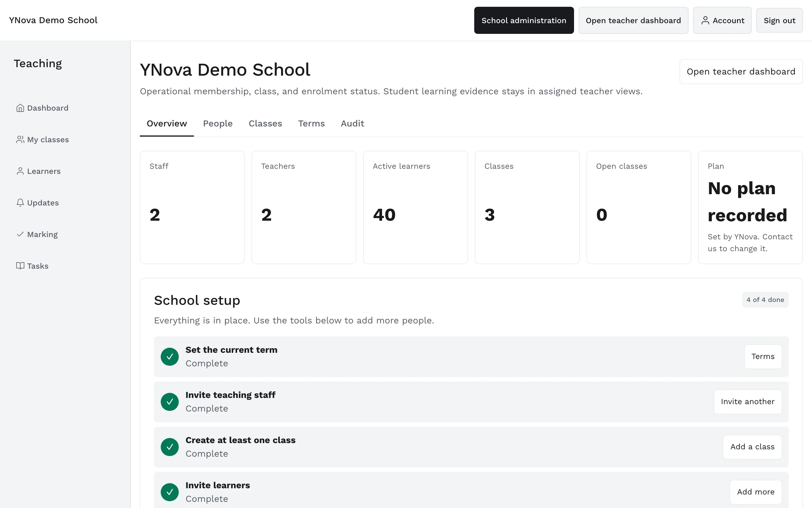Open the Audit tab
The image size is (812, 508).
pos(352,124)
